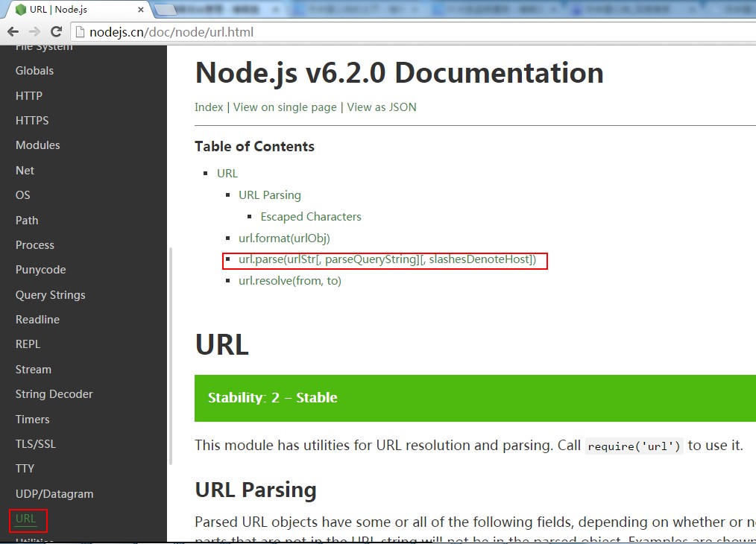Open REPL in the sidebar
Screen dimensions: 756x544
[x=28, y=344]
